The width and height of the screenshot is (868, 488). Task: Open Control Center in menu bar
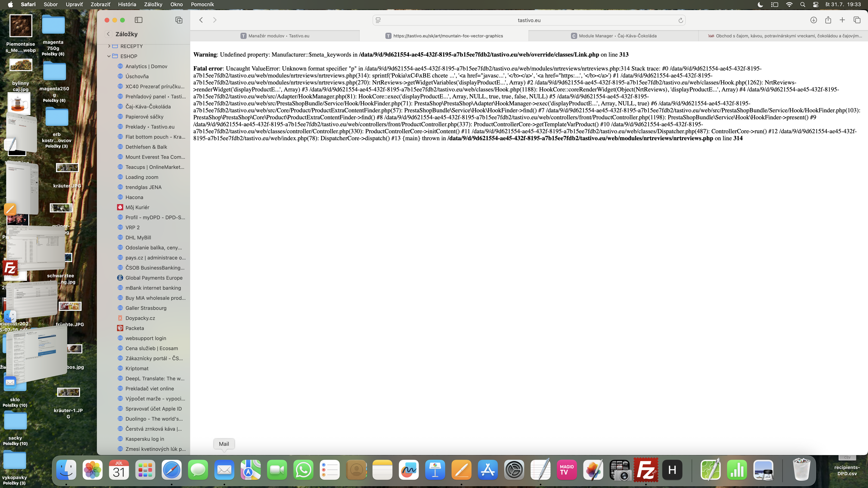tap(815, 4)
